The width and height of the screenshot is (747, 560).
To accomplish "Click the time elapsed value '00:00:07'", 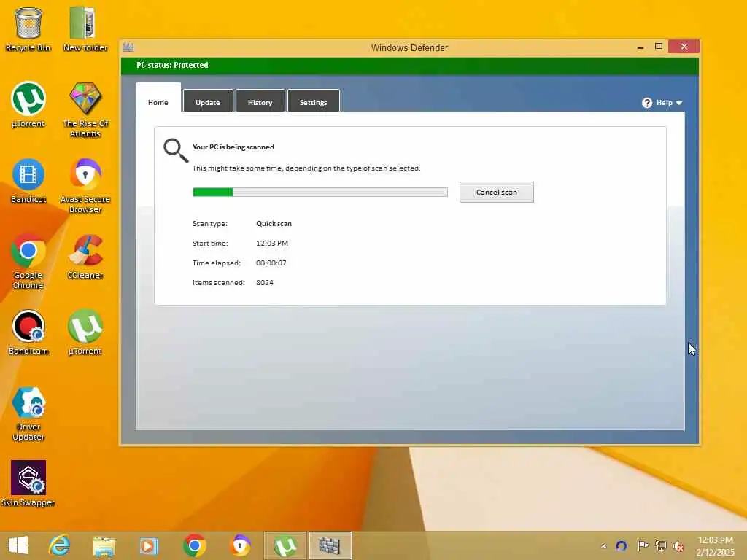I will pos(271,262).
